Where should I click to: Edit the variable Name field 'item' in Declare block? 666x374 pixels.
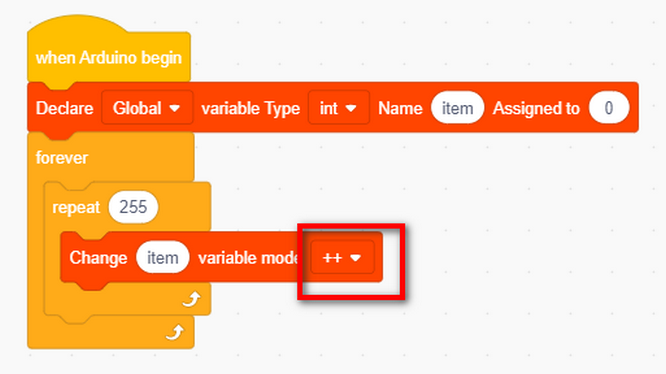pos(457,108)
